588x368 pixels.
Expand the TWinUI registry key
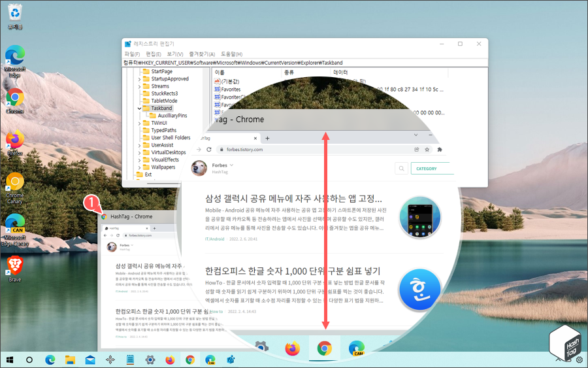pyautogui.click(x=140, y=123)
